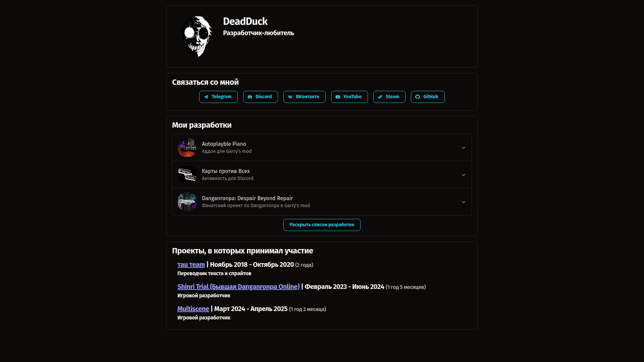Viewport: 644px width, 362px height.
Task: Click the (1 год 5 месяцев) duration
Action: tap(406, 287)
